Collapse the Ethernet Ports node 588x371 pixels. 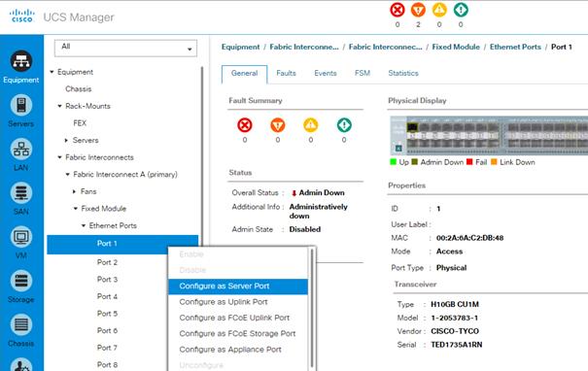pyautogui.click(x=84, y=225)
